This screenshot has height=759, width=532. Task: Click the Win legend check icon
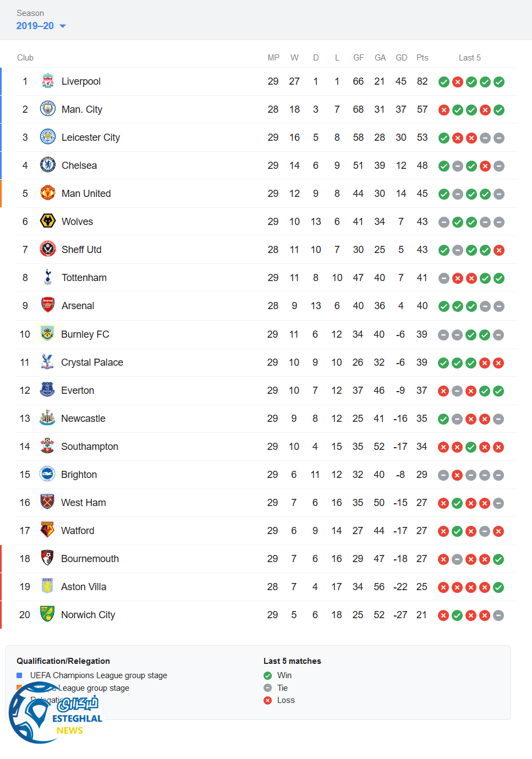point(268,675)
